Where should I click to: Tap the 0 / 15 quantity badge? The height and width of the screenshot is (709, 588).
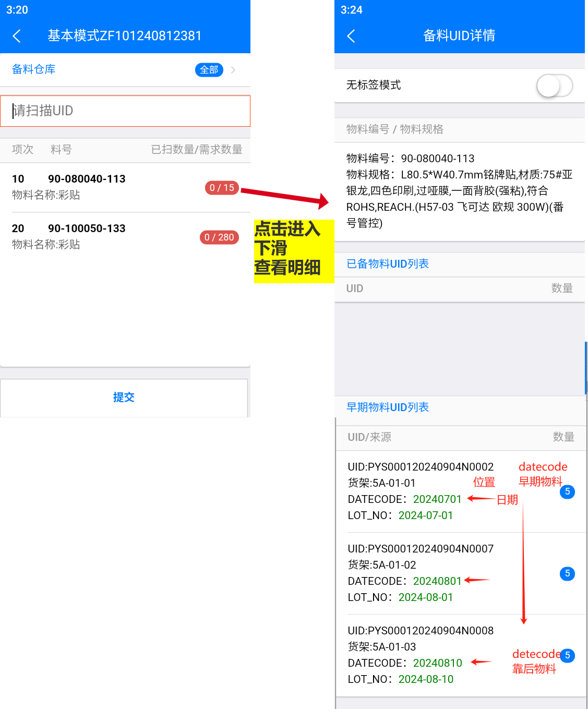tap(222, 188)
